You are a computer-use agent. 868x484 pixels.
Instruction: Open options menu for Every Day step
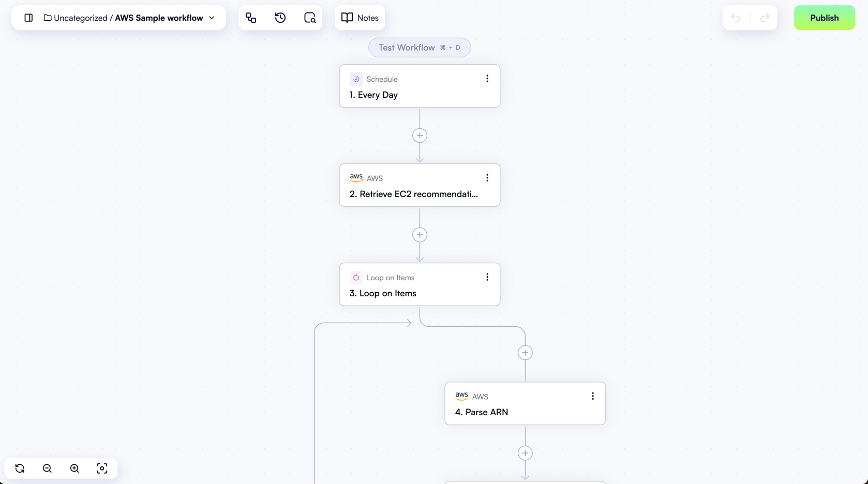coord(487,79)
